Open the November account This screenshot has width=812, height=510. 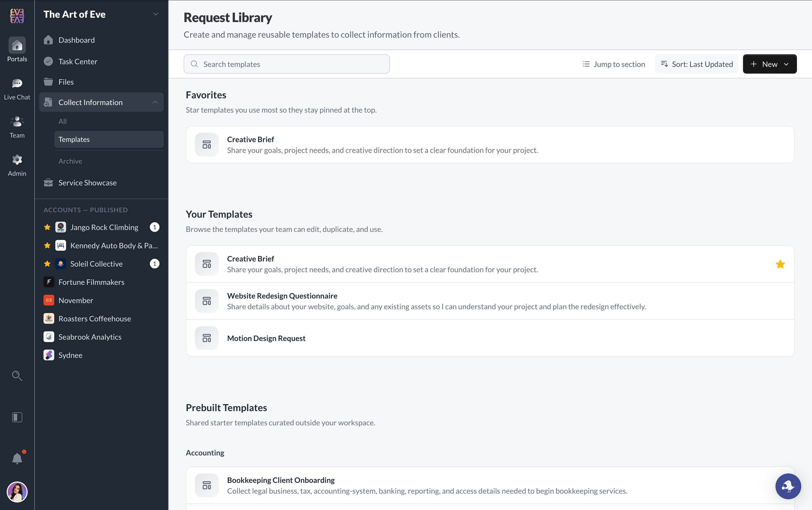[x=102, y=300]
